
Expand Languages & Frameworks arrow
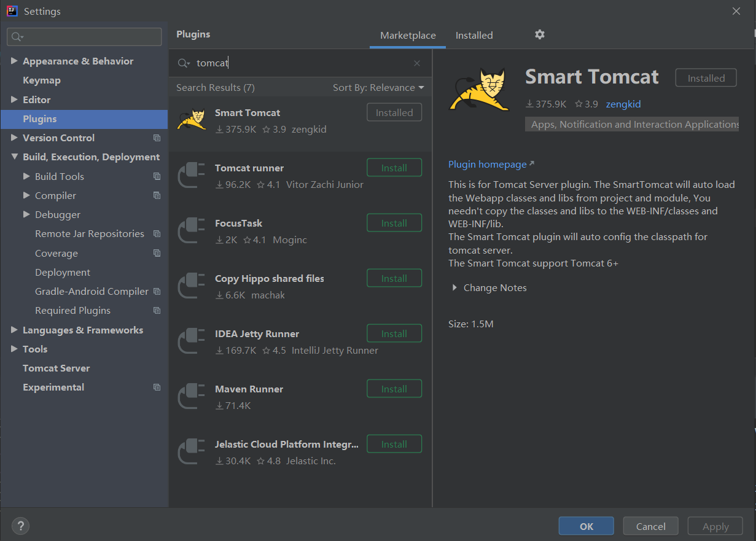point(14,330)
